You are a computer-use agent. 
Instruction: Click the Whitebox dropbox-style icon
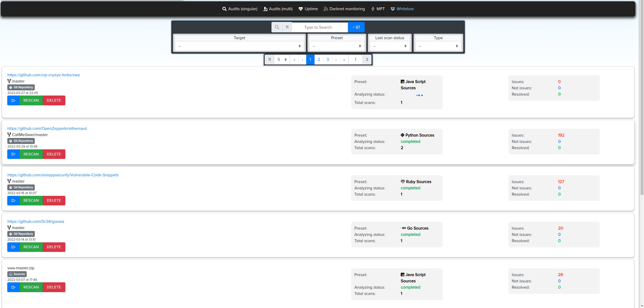tap(393, 9)
